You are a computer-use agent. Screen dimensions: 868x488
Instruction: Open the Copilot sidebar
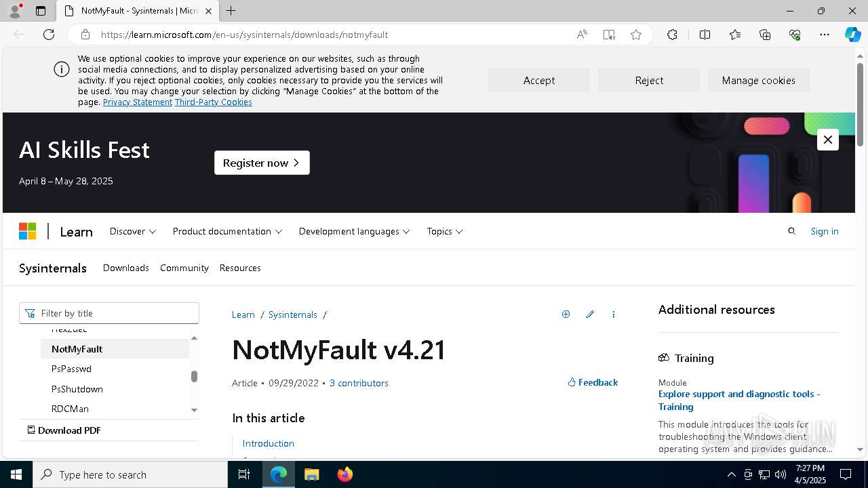(x=852, y=35)
